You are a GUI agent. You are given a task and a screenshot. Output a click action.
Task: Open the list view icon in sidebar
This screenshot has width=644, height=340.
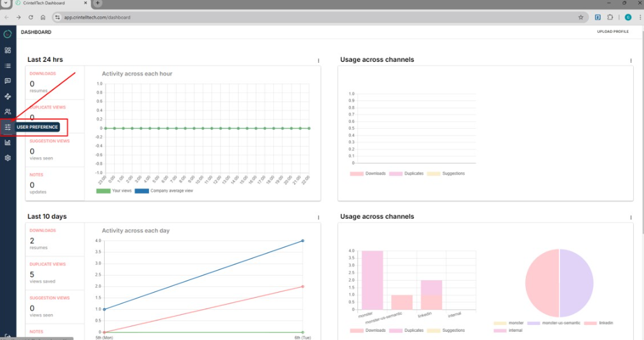click(x=8, y=66)
